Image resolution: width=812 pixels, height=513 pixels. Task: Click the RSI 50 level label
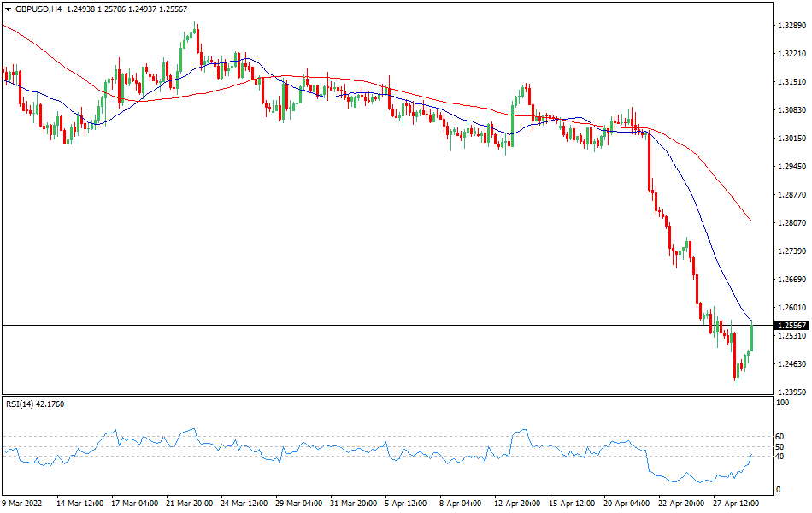click(779, 446)
